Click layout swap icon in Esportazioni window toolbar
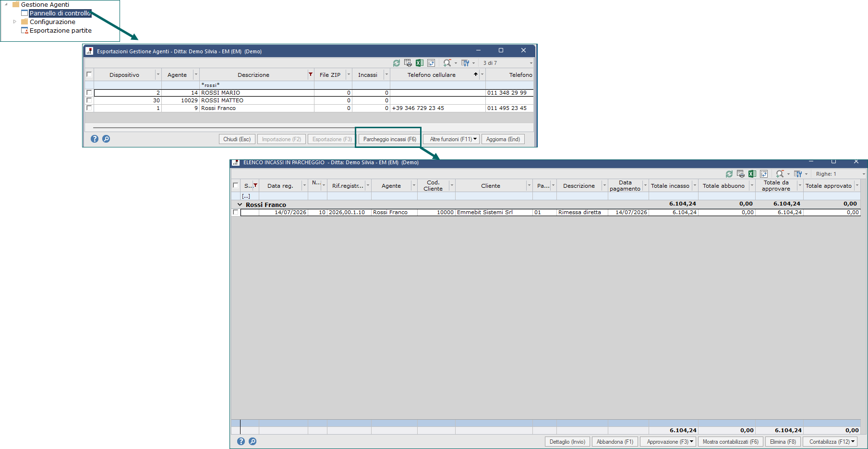The image size is (868, 449). click(x=431, y=63)
